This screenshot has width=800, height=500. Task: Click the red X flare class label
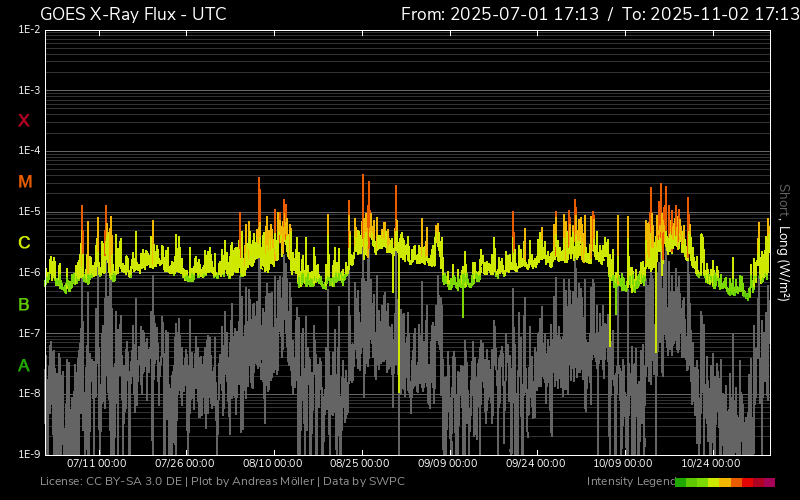click(24, 121)
